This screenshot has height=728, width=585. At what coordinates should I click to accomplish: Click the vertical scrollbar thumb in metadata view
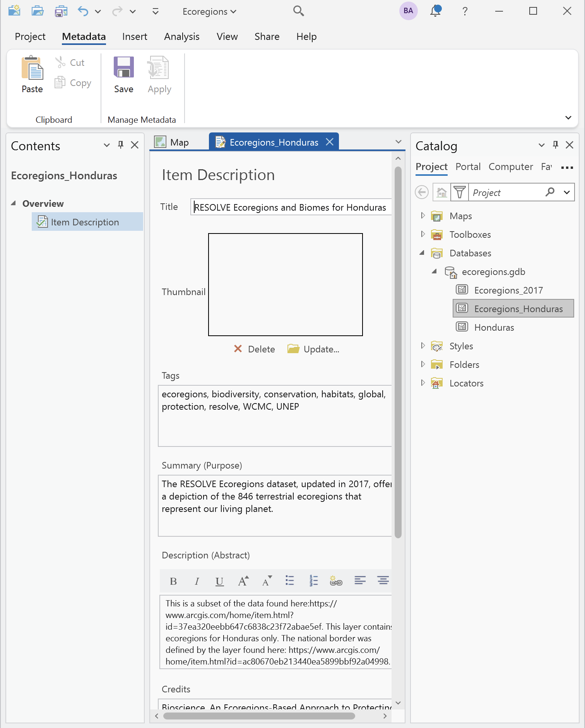398,352
